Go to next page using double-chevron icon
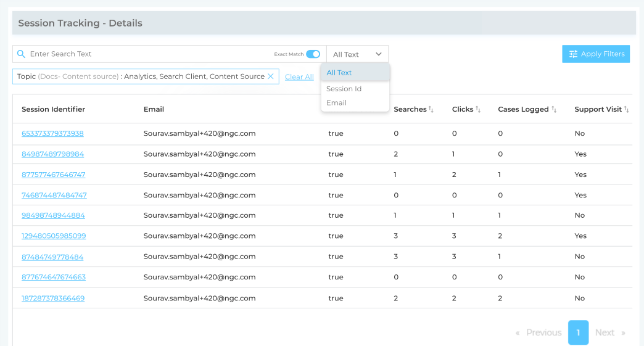Image resolution: width=644 pixels, height=346 pixels. click(623, 333)
